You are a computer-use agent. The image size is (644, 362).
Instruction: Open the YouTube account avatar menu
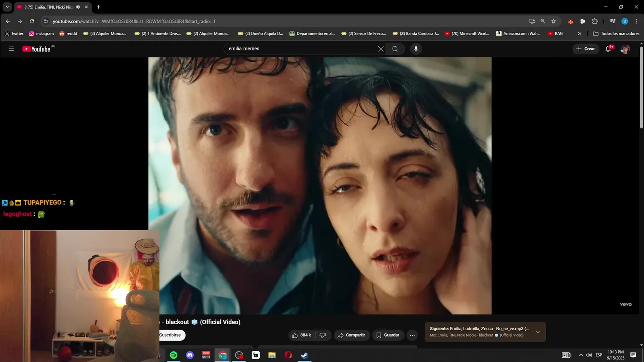point(625,49)
